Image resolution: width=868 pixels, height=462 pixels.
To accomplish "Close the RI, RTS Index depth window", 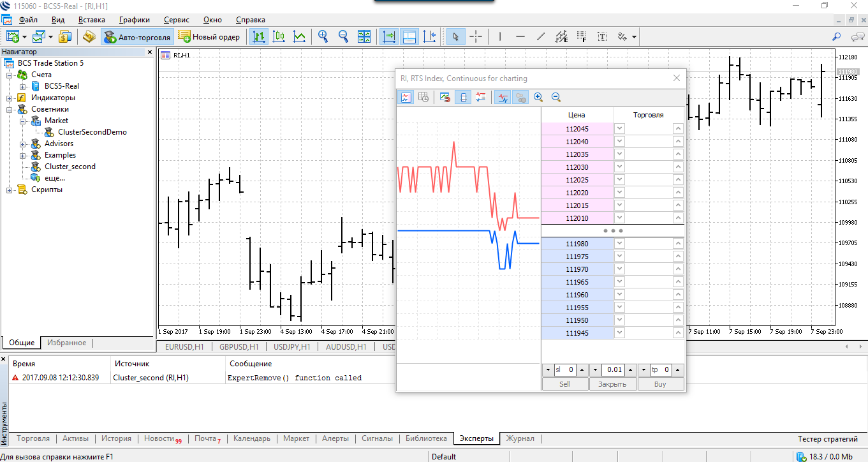I will [677, 78].
